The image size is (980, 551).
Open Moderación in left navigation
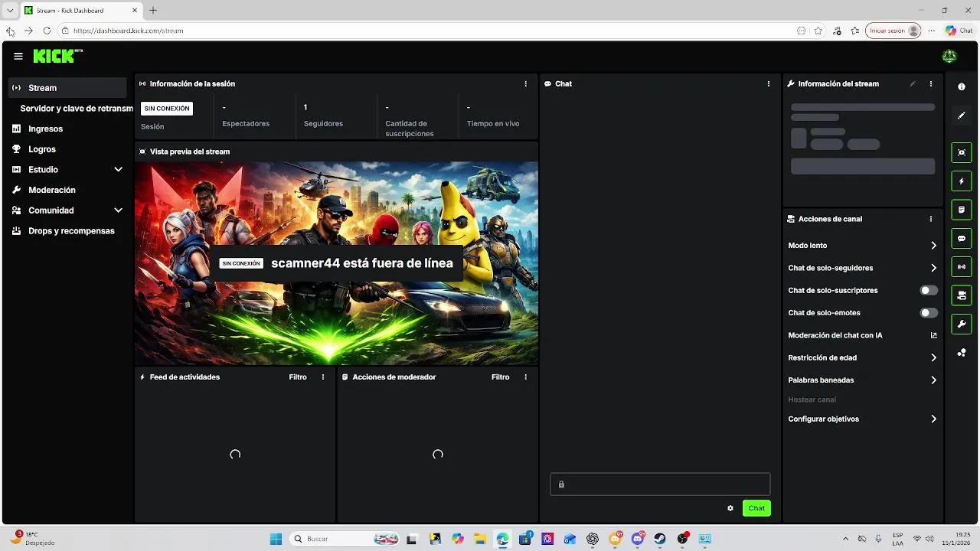pyautogui.click(x=67, y=190)
